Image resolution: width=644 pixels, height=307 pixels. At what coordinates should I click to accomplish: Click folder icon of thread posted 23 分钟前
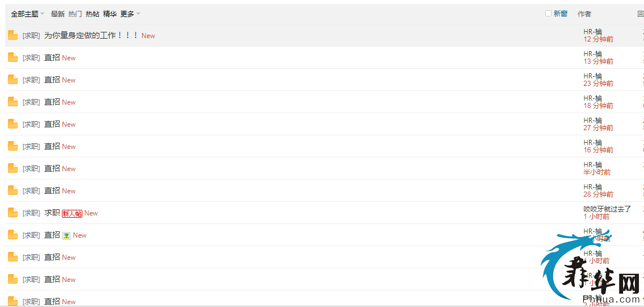tap(12, 80)
